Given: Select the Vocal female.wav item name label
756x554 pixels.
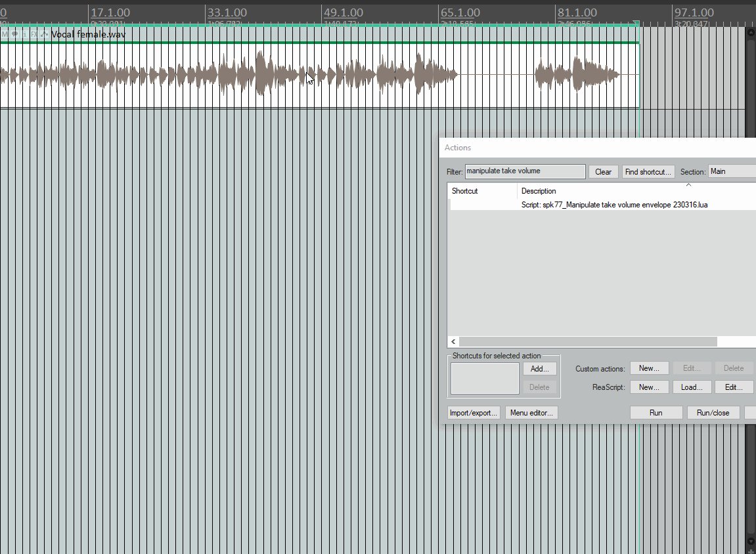Looking at the screenshot, I should pos(88,34).
